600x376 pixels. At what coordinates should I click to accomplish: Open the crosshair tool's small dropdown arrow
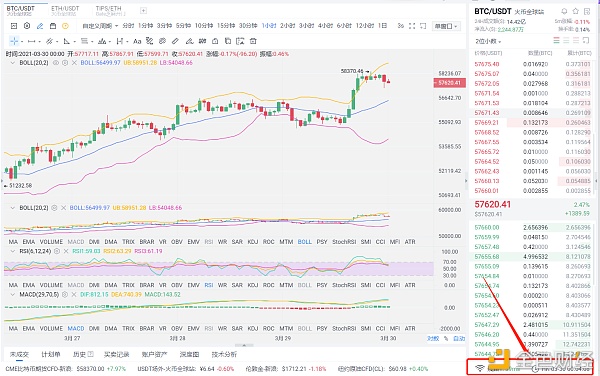pyautogui.click(x=22, y=41)
